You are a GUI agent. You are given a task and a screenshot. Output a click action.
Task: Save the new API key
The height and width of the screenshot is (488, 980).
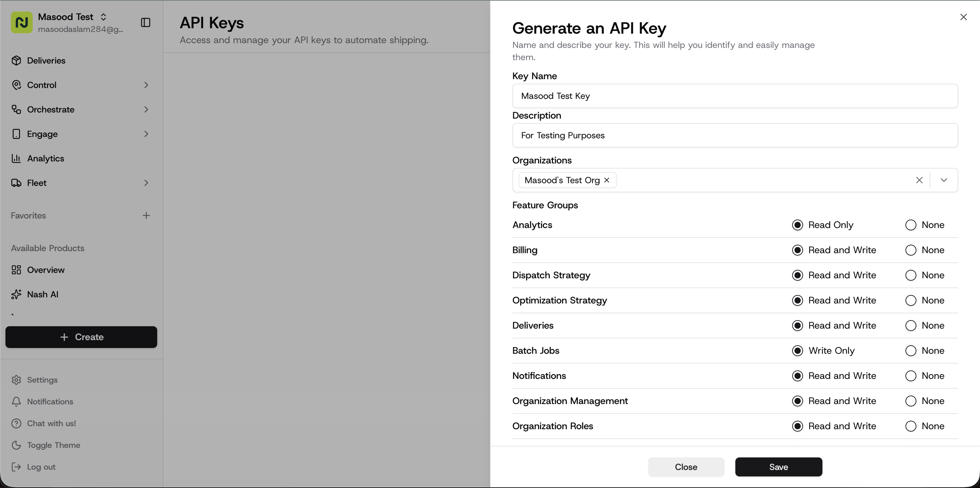778,467
